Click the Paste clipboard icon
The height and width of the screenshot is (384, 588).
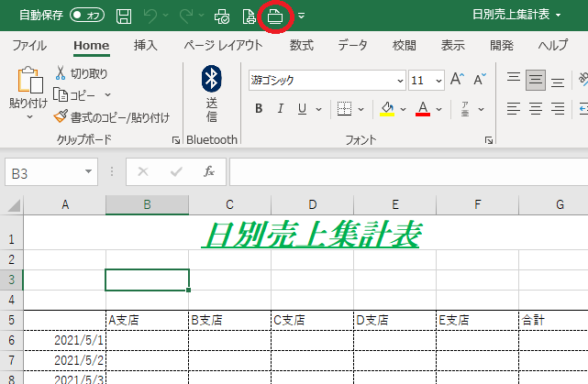point(28,82)
